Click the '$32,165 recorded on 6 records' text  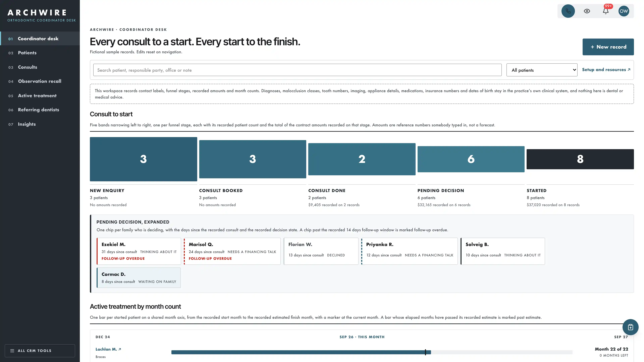pos(444,205)
